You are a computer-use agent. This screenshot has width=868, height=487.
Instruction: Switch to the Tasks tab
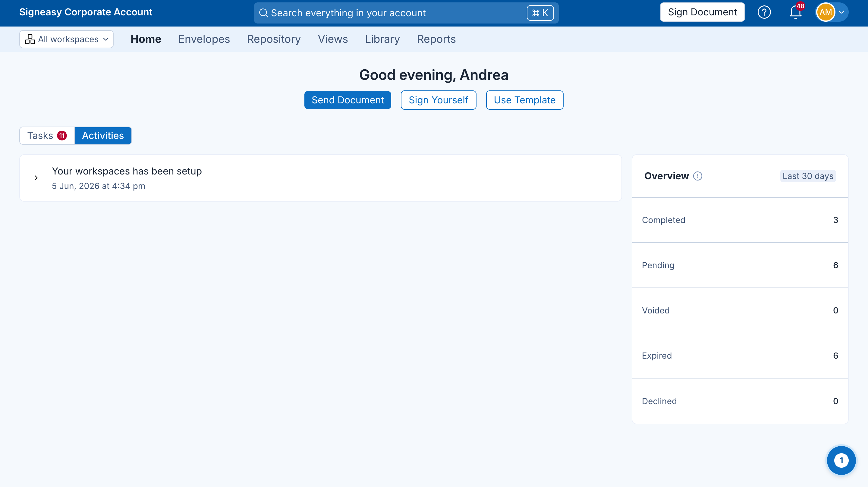[47, 136]
